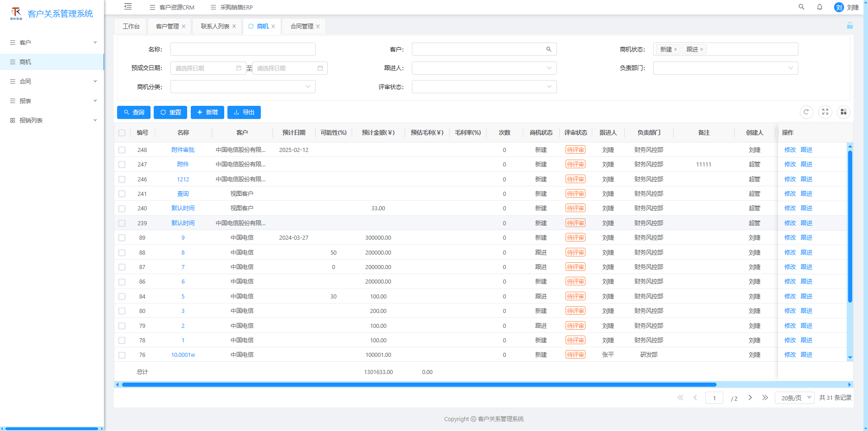Open the end date calendar icon
868x431 pixels.
pyautogui.click(x=320, y=68)
